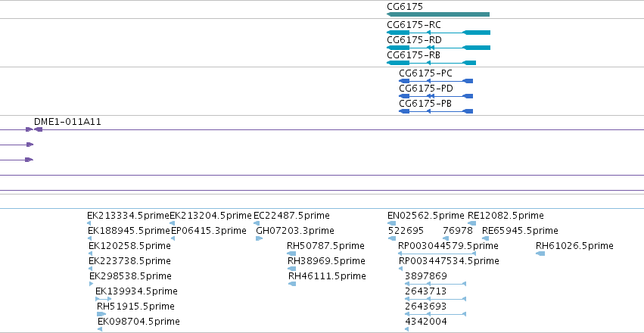Open the CG6175-RB transcript label
Image resolution: width=644 pixels, height=333 pixels.
414,55
